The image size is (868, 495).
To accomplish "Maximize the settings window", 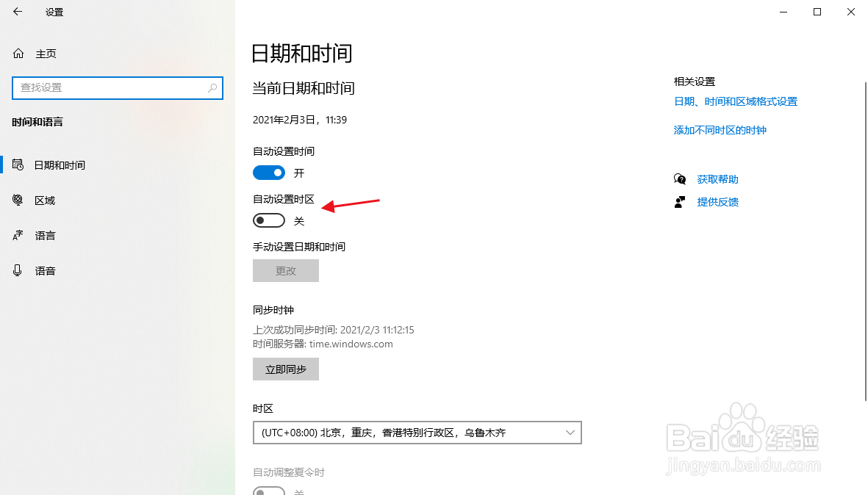I will 817,12.
